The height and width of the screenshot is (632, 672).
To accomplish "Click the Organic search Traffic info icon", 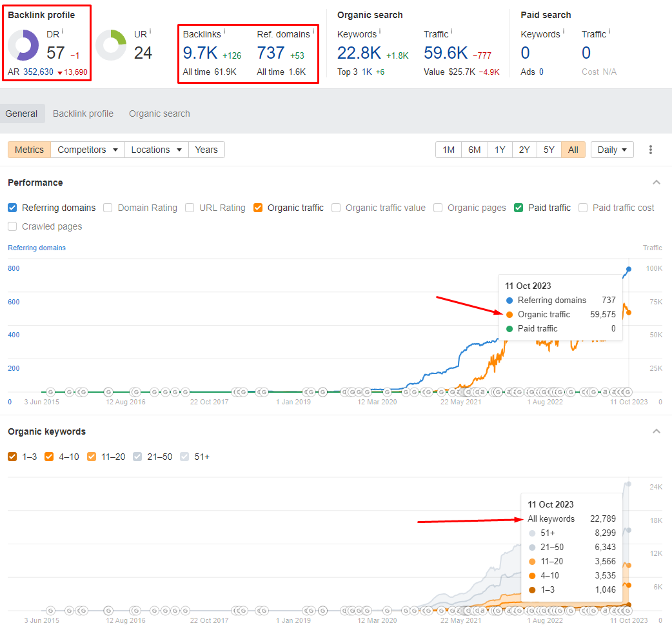I will 451,32.
